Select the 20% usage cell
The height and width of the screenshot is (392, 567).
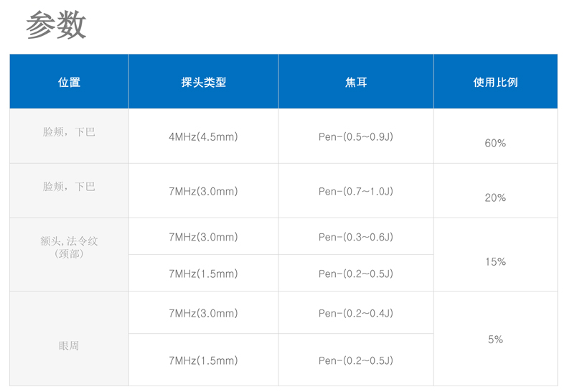[496, 191]
